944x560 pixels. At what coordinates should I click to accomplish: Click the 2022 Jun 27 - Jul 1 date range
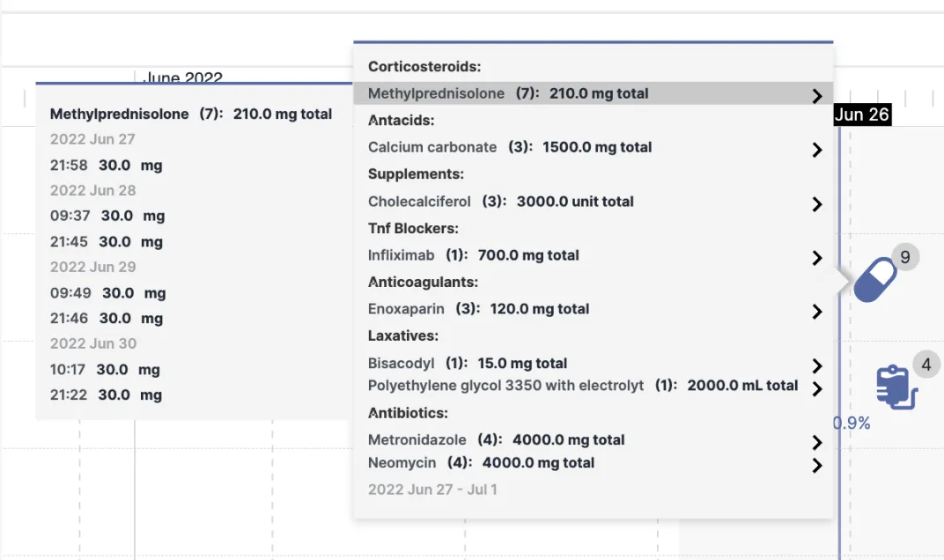coord(432,490)
